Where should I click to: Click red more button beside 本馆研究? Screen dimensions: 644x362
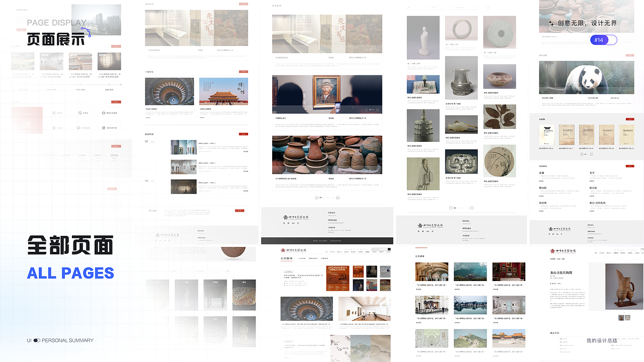point(630,166)
